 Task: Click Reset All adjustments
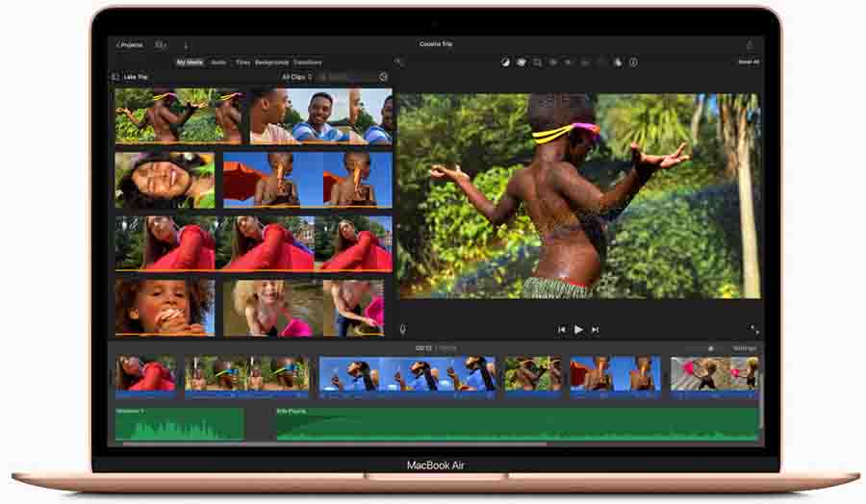749,62
